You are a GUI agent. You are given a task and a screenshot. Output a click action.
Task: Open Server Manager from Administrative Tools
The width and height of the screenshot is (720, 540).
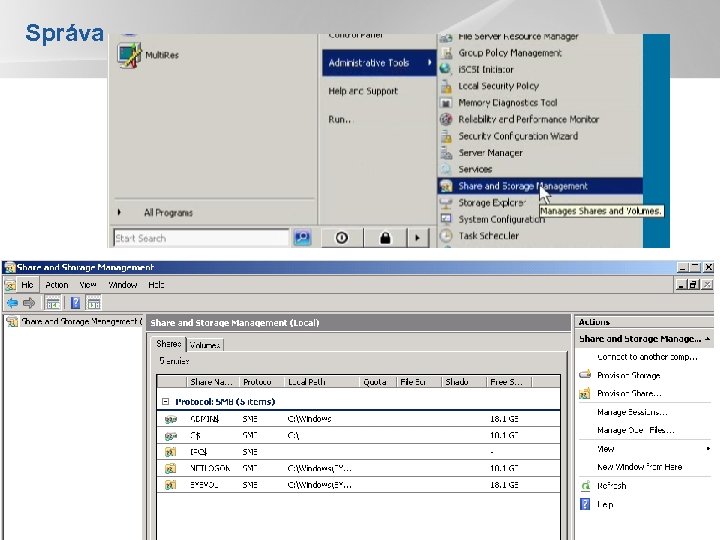490,153
